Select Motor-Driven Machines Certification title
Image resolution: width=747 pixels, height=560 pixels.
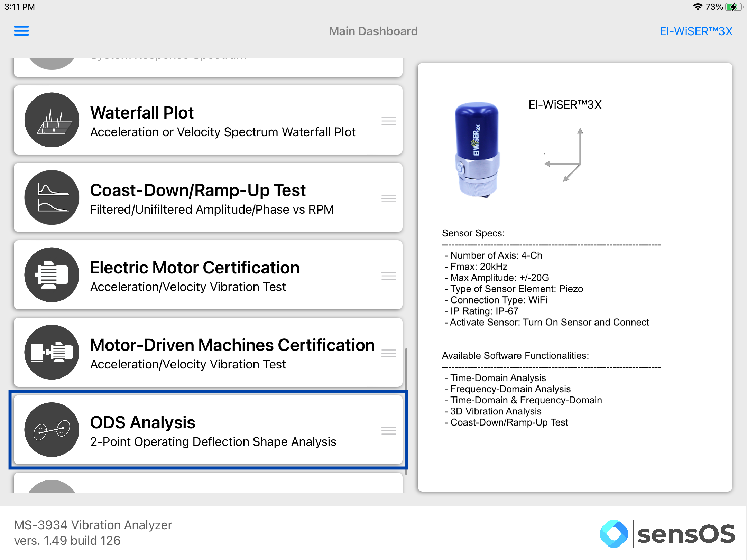(x=232, y=345)
